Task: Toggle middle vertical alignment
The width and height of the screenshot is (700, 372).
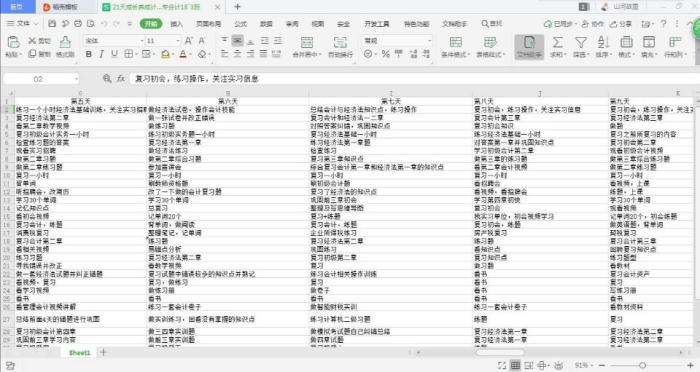Action: (x=238, y=41)
